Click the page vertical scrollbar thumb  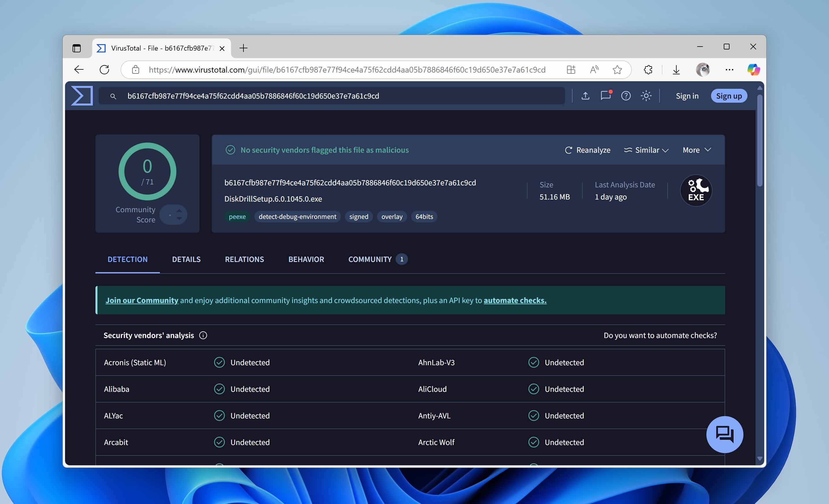[x=759, y=140]
